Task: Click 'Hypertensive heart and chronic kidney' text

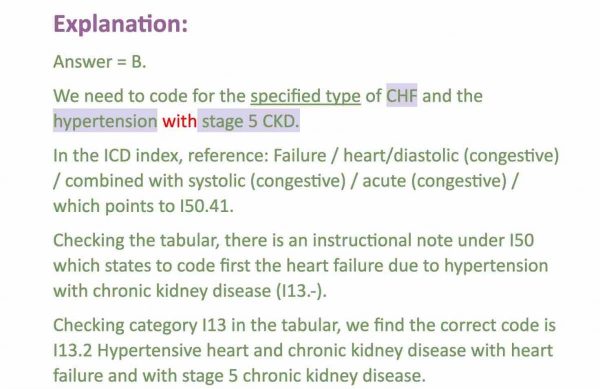Action: tap(250, 351)
